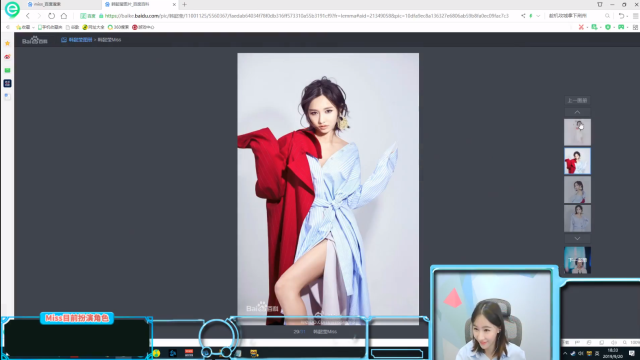This screenshot has width=640, height=360.
Task: Select the first white-dress thumbnail
Action: pos(577,132)
